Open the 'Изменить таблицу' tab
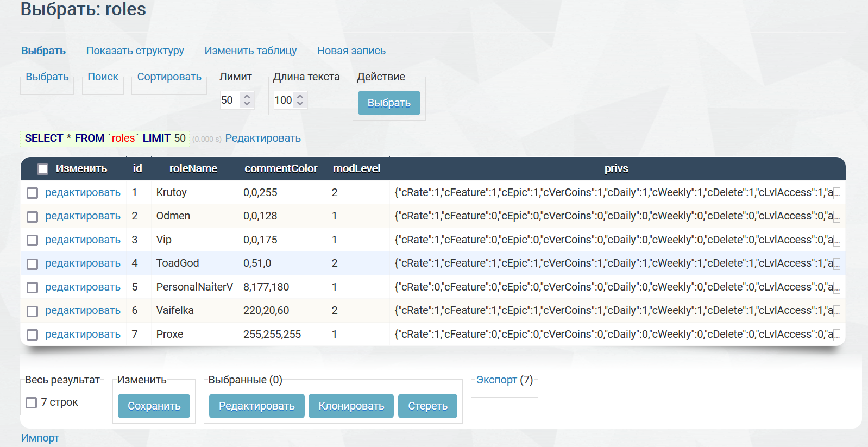Image resolution: width=868 pixels, height=447 pixels. tap(250, 51)
